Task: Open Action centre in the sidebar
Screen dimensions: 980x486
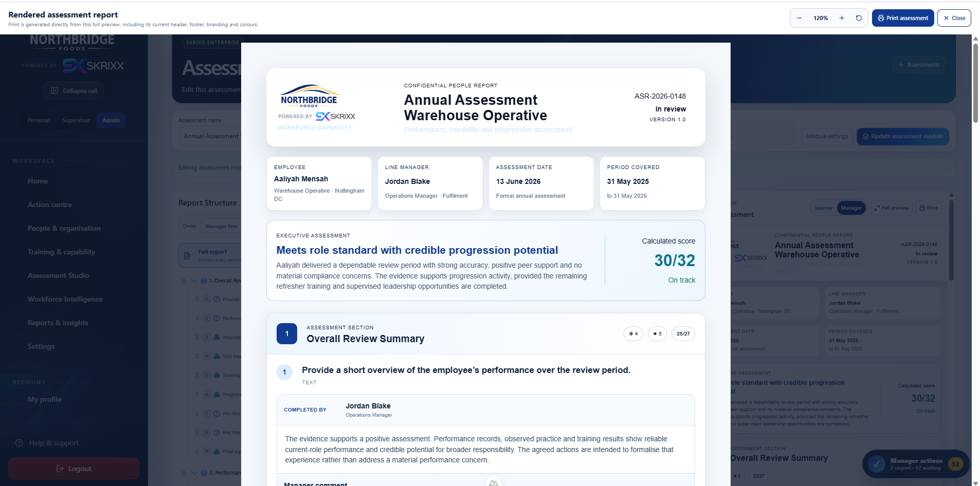Action: (x=50, y=204)
